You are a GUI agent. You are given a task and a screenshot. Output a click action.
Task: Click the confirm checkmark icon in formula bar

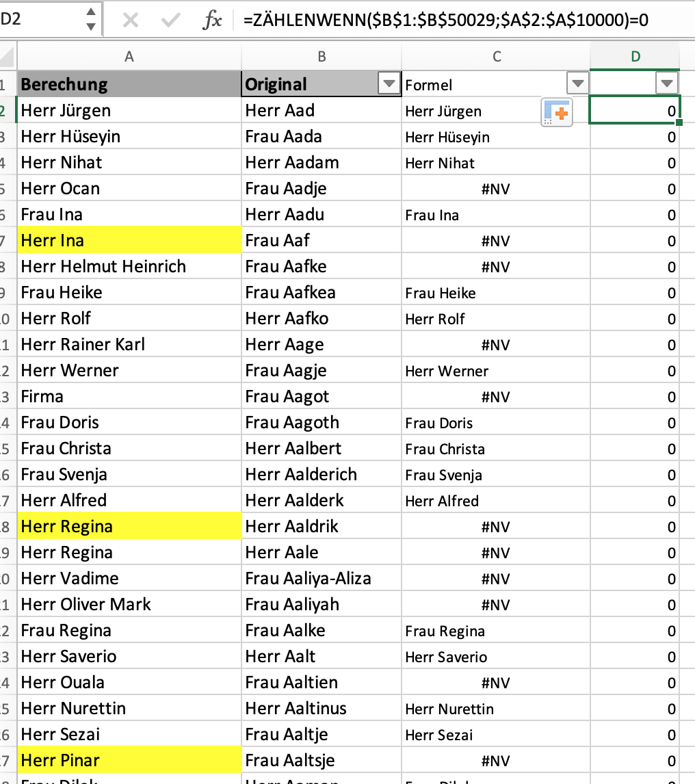click(x=170, y=21)
